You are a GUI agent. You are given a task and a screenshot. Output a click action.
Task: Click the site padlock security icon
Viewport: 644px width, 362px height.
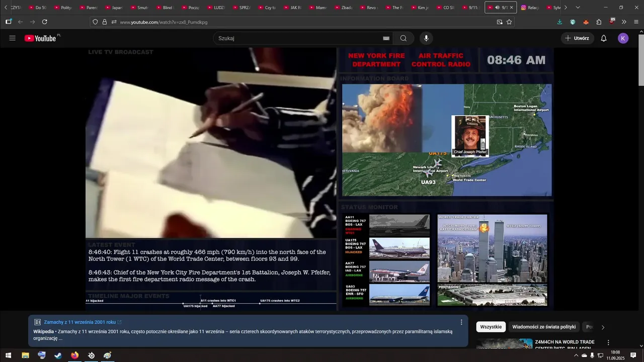point(105,22)
